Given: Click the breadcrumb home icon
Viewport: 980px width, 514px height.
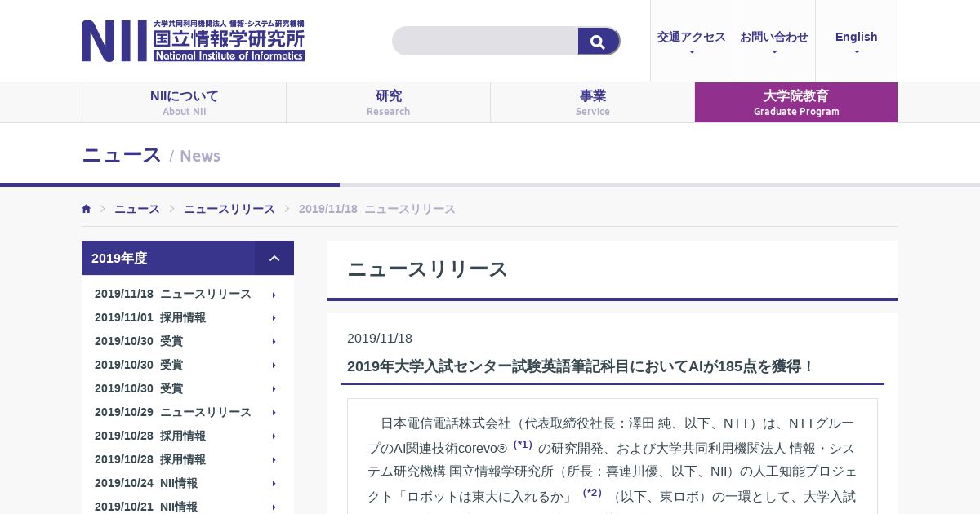Looking at the screenshot, I should (87, 209).
